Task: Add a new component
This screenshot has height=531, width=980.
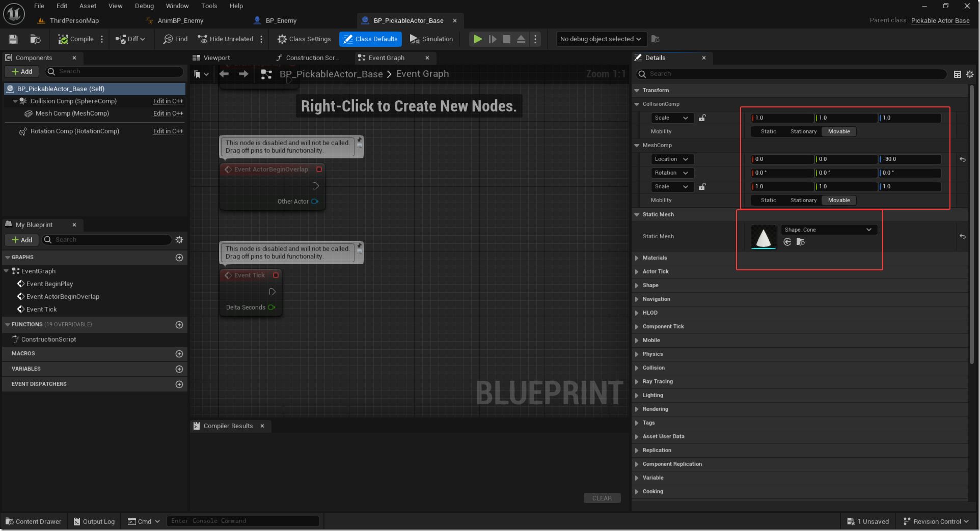Action: pos(22,72)
